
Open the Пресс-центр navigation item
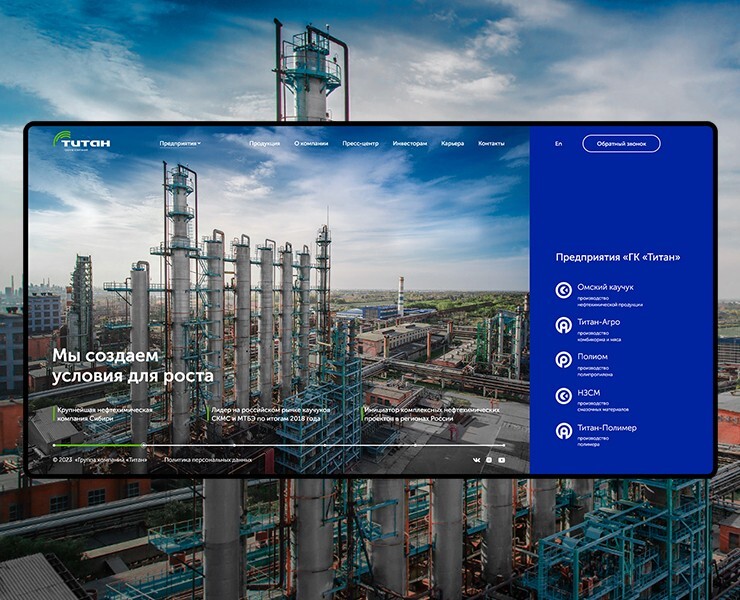[x=360, y=144]
